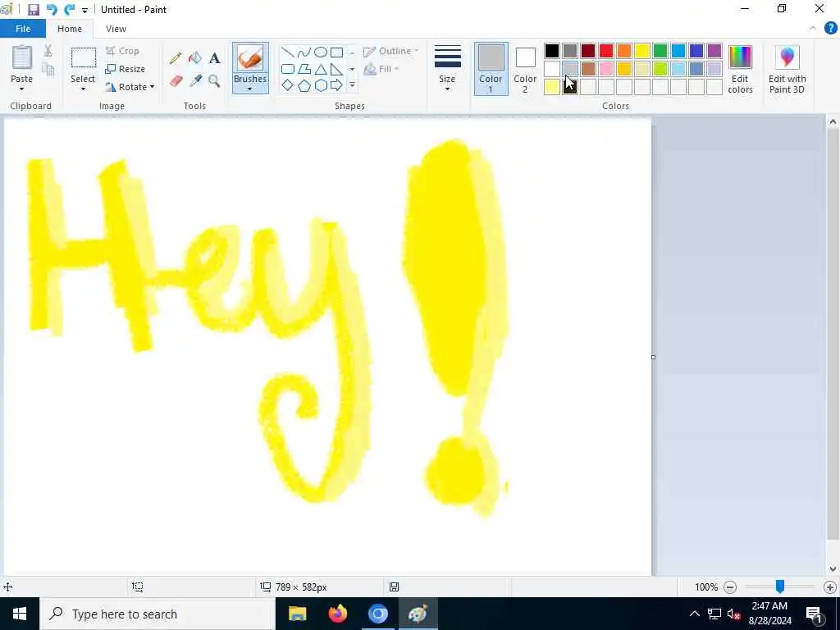Choose the Line shape
Viewport: 840px width, 630px height.
pos(288,52)
